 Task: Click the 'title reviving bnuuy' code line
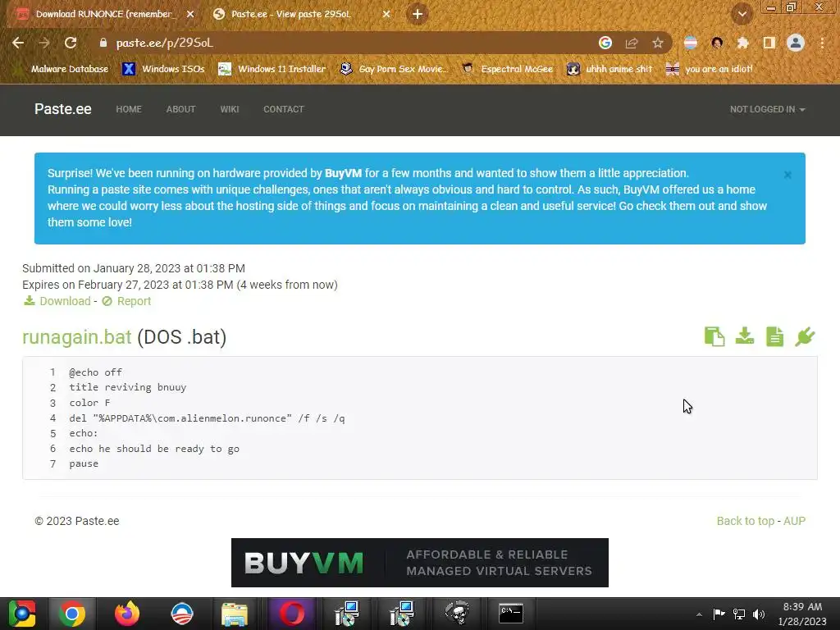(127, 387)
